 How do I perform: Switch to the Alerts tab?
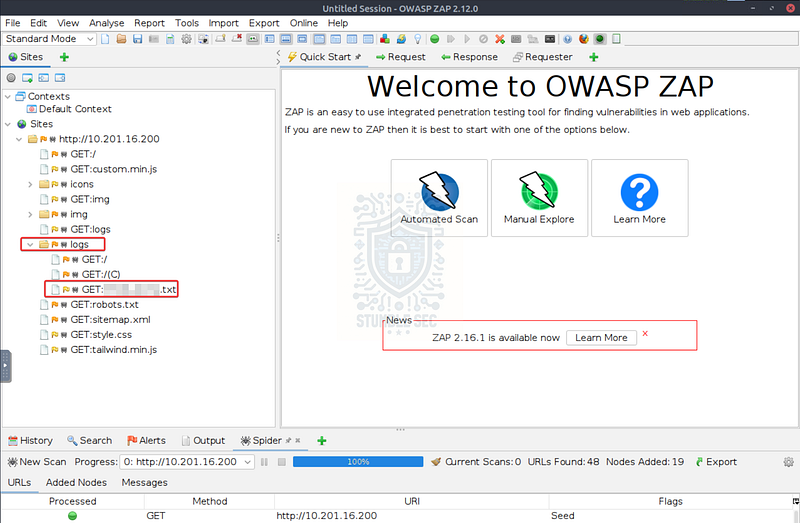tap(146, 440)
